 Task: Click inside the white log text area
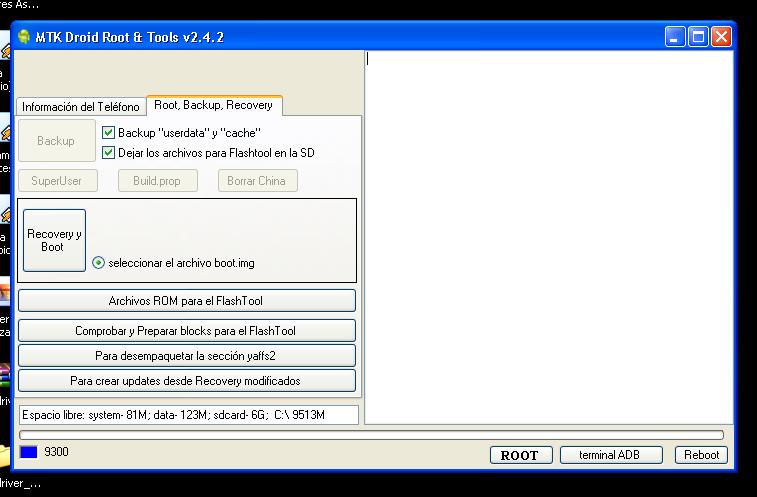pyautogui.click(x=548, y=237)
